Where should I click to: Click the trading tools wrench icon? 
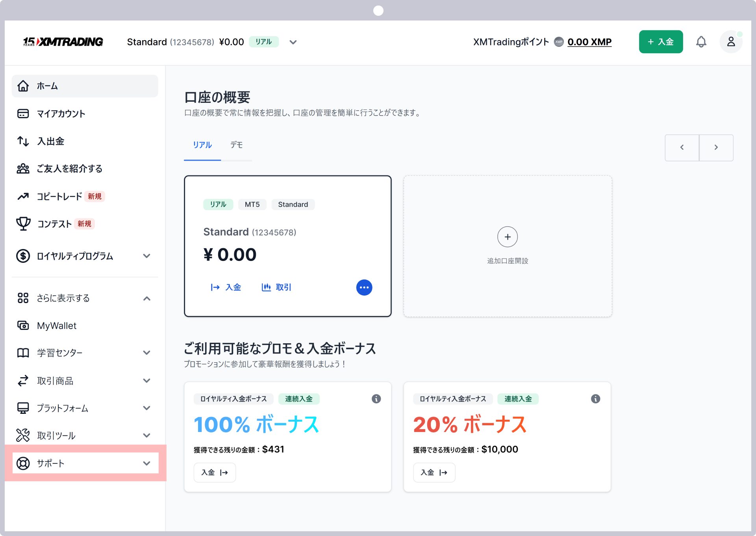coord(23,435)
